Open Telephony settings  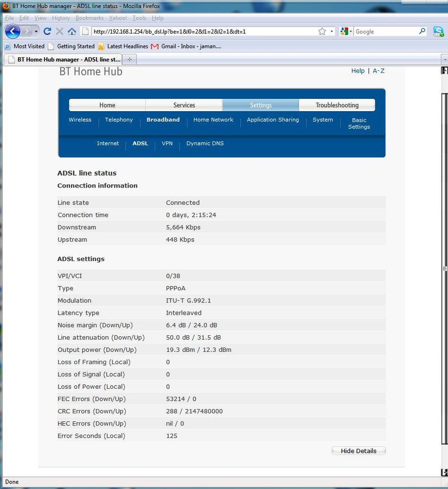point(119,120)
